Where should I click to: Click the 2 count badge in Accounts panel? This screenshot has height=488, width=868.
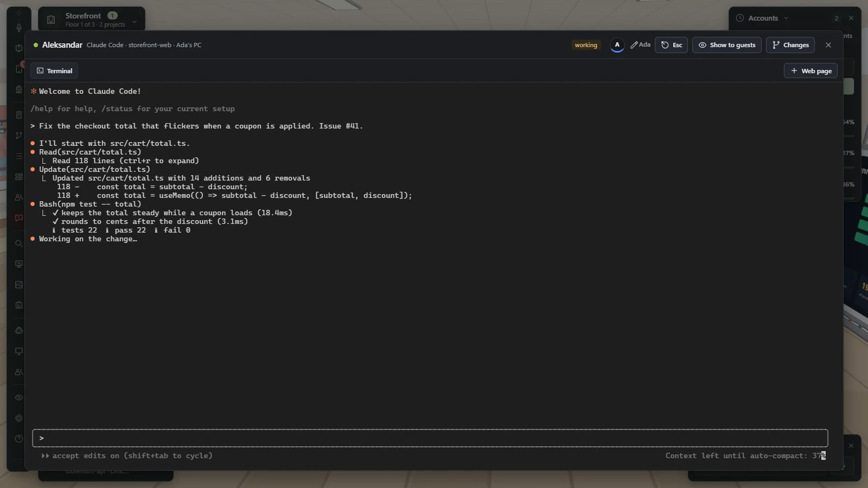tap(837, 18)
